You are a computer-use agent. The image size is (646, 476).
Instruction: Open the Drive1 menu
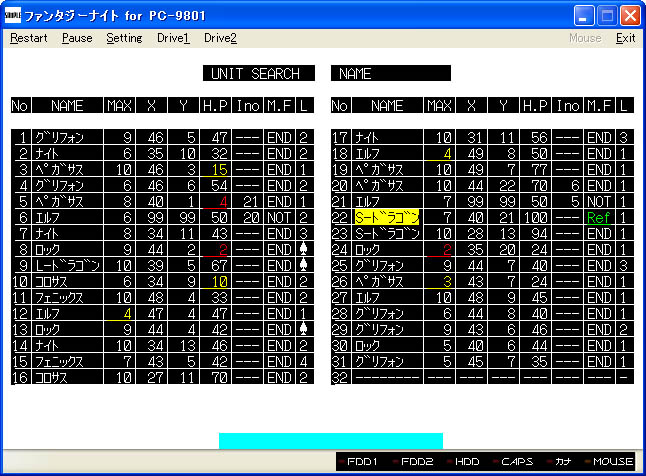click(x=173, y=38)
